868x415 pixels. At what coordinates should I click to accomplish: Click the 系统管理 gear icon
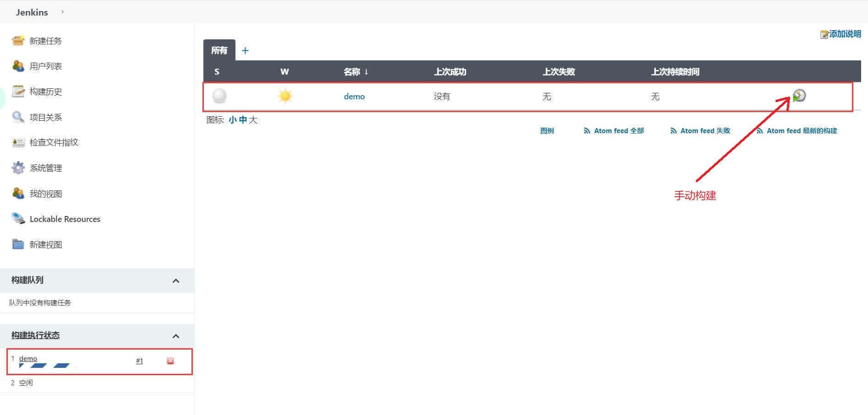(x=18, y=168)
